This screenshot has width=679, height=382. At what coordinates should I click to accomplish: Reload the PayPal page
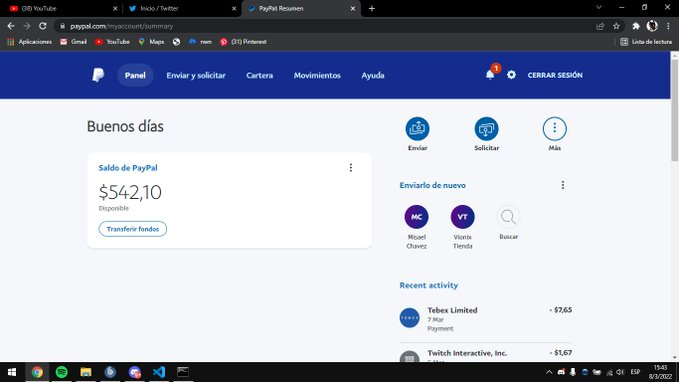42,26
